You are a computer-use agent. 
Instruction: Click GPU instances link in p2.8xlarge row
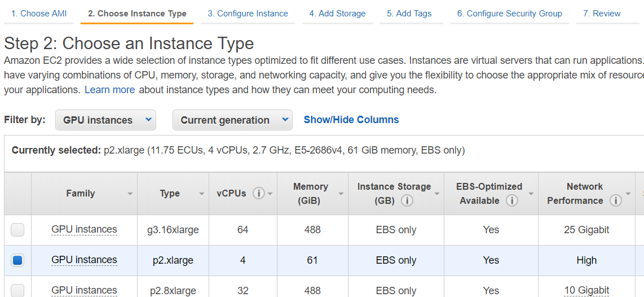pyautogui.click(x=84, y=290)
